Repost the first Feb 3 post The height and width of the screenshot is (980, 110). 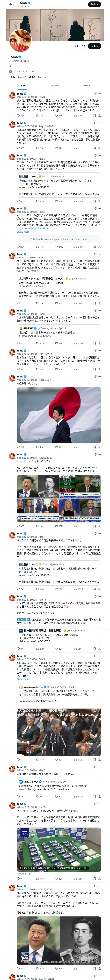pos(39,116)
